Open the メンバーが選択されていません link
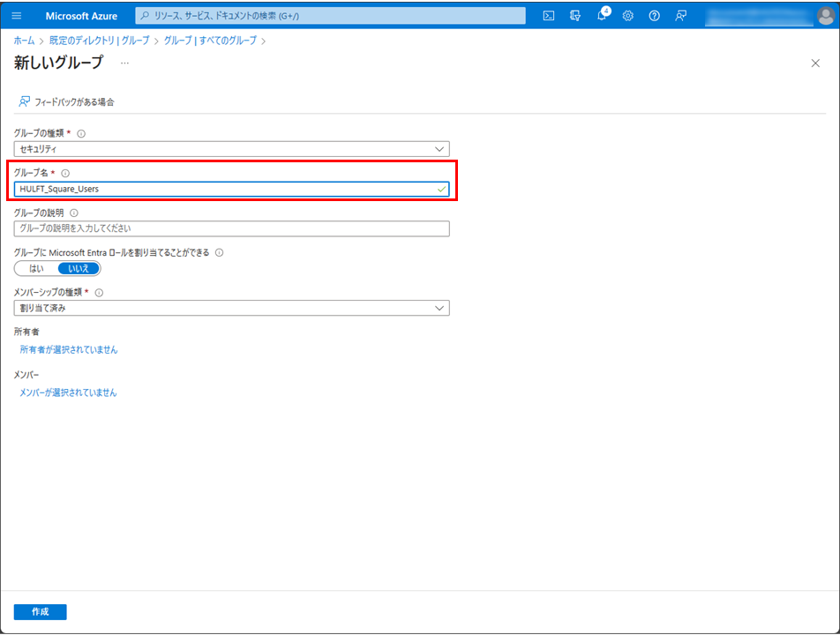 point(68,392)
